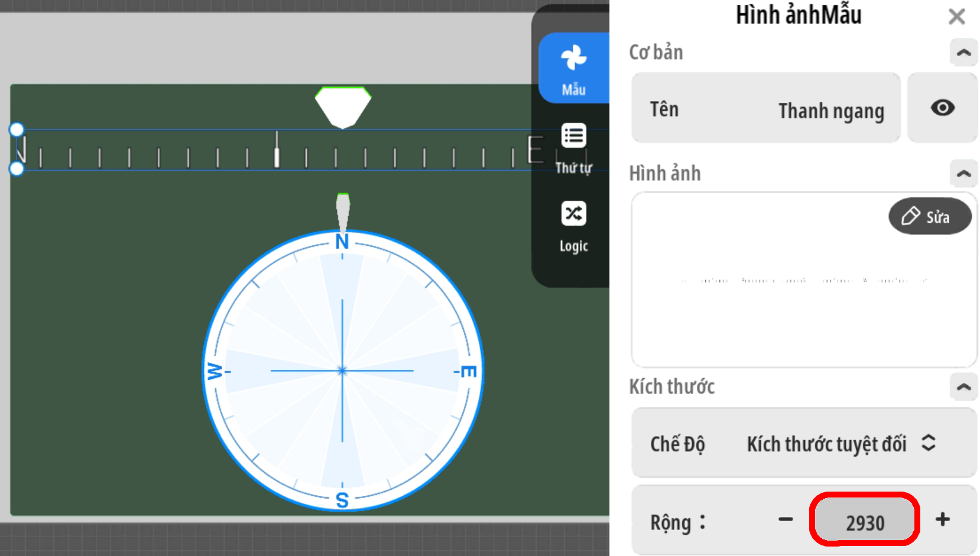Toggle visibility with the eye icon
This screenshot has width=980, height=556.
942,108
